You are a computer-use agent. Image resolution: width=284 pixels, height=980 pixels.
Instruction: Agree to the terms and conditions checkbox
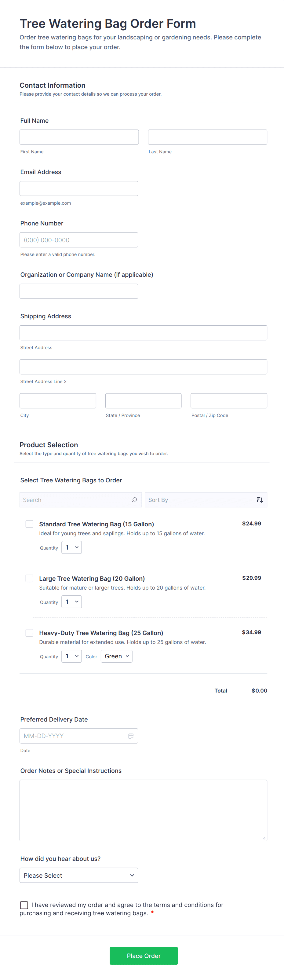point(24,905)
